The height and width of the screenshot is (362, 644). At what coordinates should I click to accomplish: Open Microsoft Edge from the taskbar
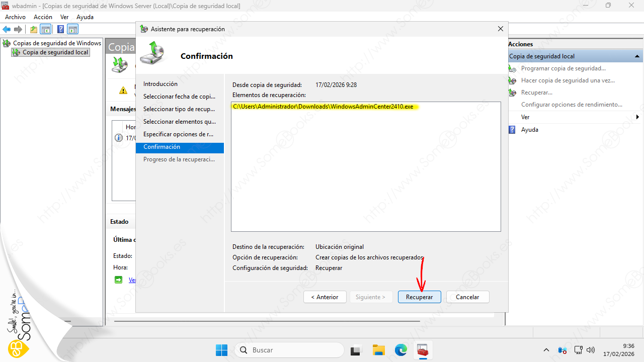click(400, 350)
